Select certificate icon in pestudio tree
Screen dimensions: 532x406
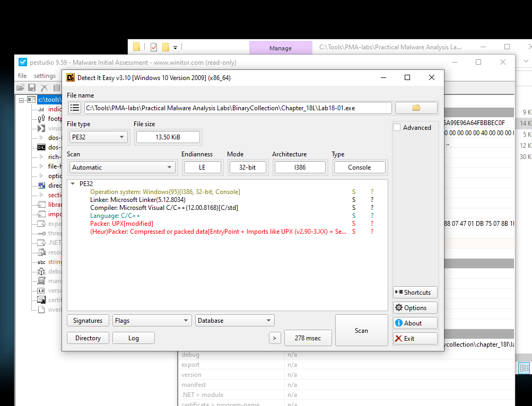coord(41,300)
